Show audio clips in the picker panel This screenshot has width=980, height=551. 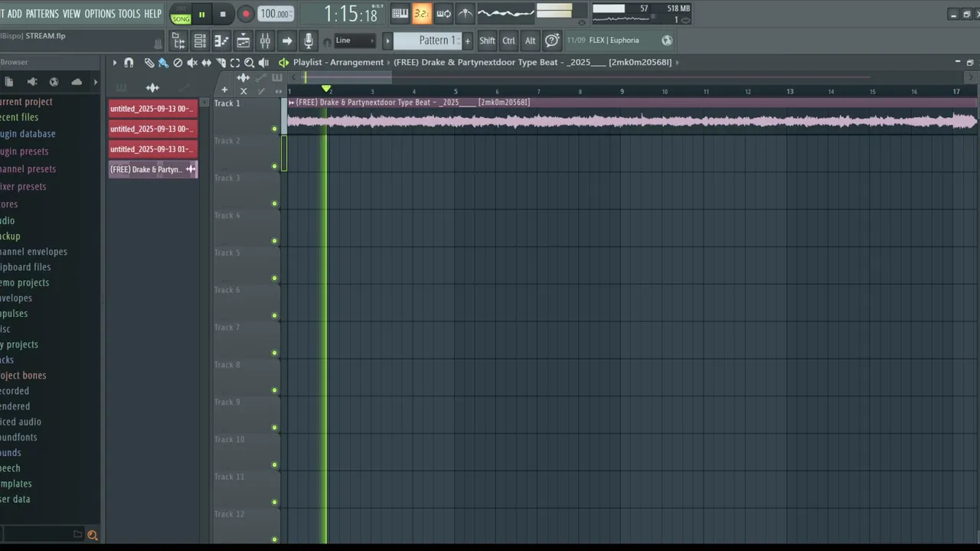coord(152,87)
